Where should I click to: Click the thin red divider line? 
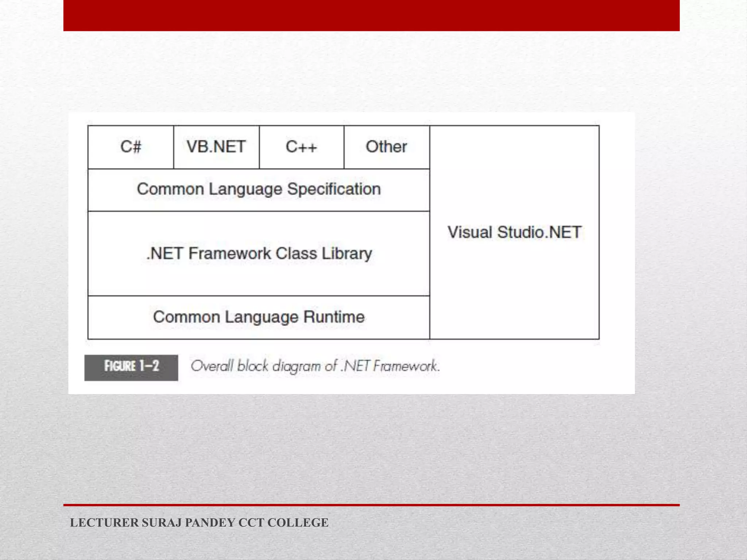pyautogui.click(x=371, y=505)
